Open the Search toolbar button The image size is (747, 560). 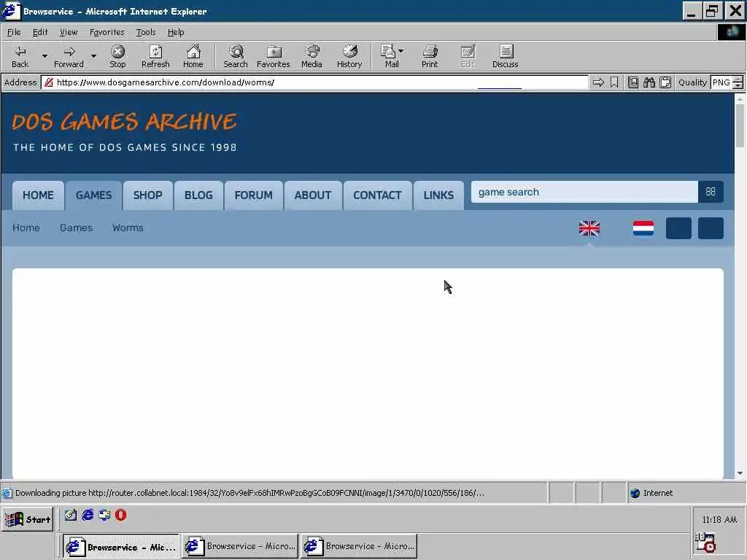236,56
